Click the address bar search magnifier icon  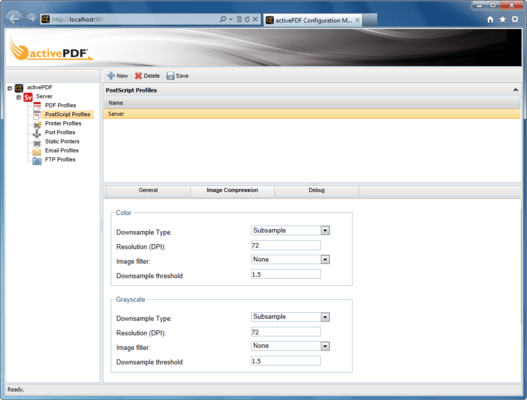(223, 19)
